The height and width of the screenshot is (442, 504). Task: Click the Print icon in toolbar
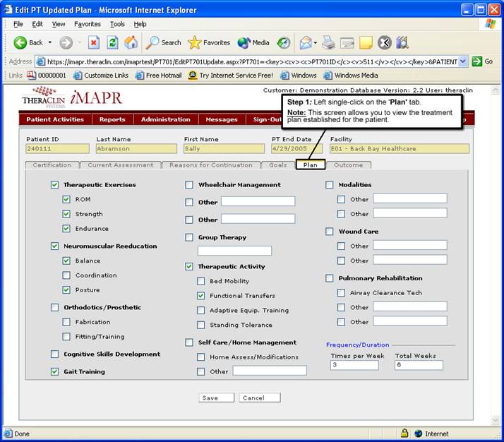pyautogui.click(x=328, y=42)
